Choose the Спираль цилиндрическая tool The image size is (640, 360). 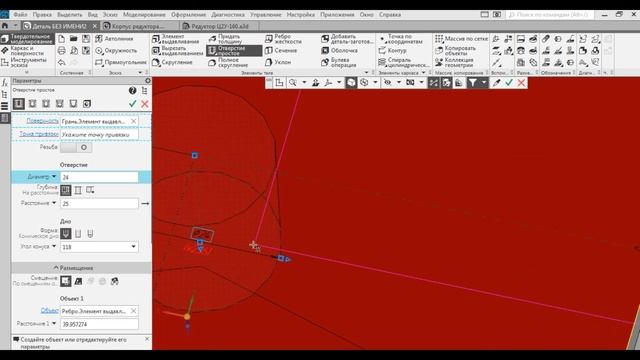[404, 62]
